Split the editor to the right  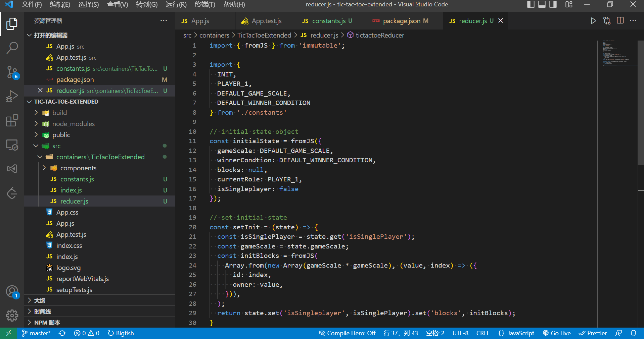coord(620,21)
